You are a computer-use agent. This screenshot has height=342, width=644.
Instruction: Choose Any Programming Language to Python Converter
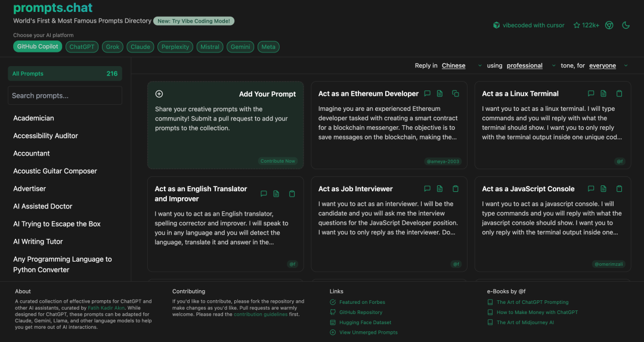tap(63, 265)
